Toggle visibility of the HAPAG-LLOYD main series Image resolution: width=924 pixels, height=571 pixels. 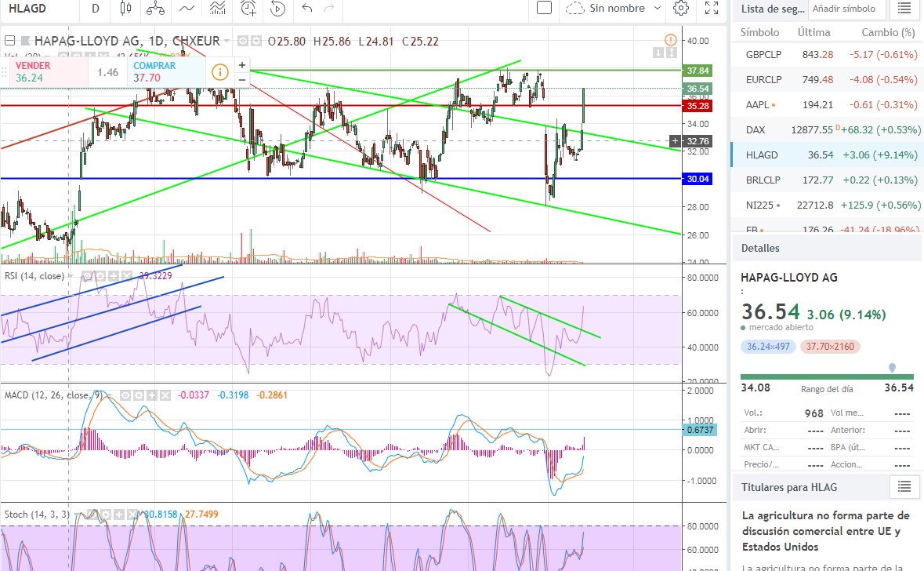point(243,42)
